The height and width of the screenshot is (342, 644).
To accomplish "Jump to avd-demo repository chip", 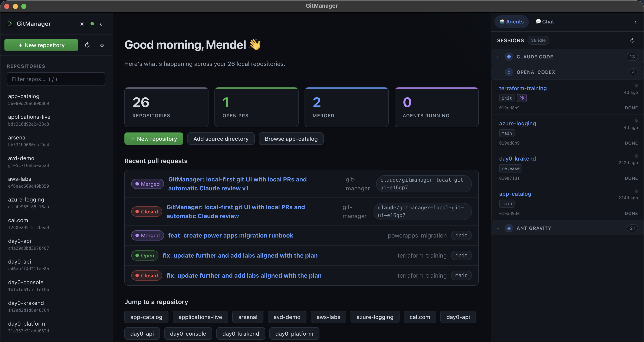I will tap(287, 317).
